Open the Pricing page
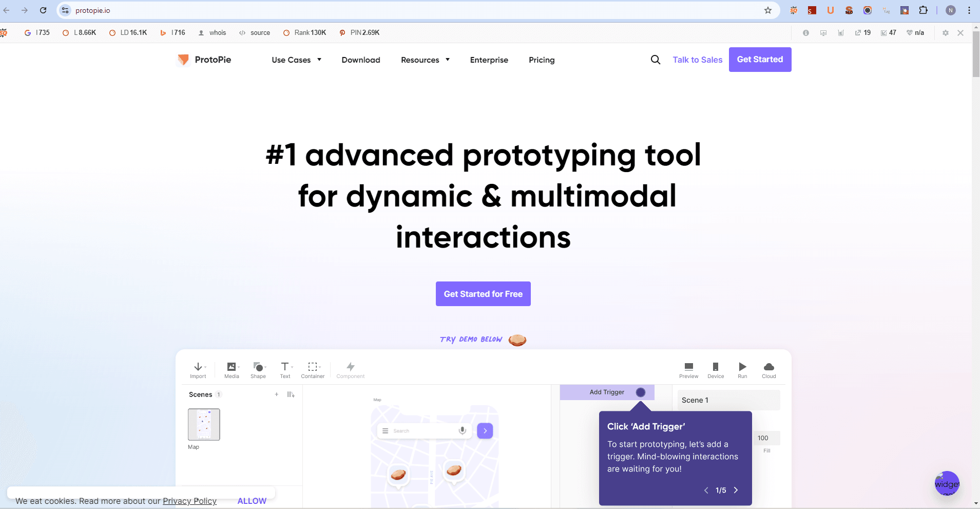This screenshot has width=980, height=509. pyautogui.click(x=542, y=60)
